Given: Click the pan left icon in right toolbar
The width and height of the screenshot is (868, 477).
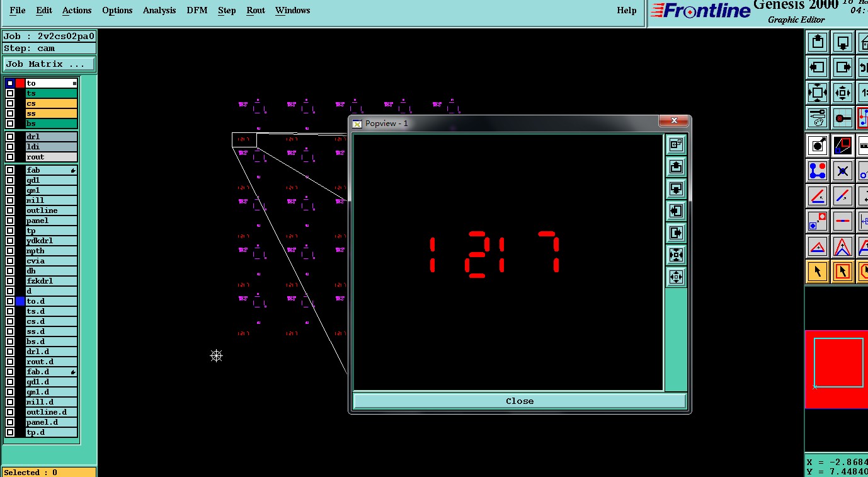Looking at the screenshot, I should 818,67.
